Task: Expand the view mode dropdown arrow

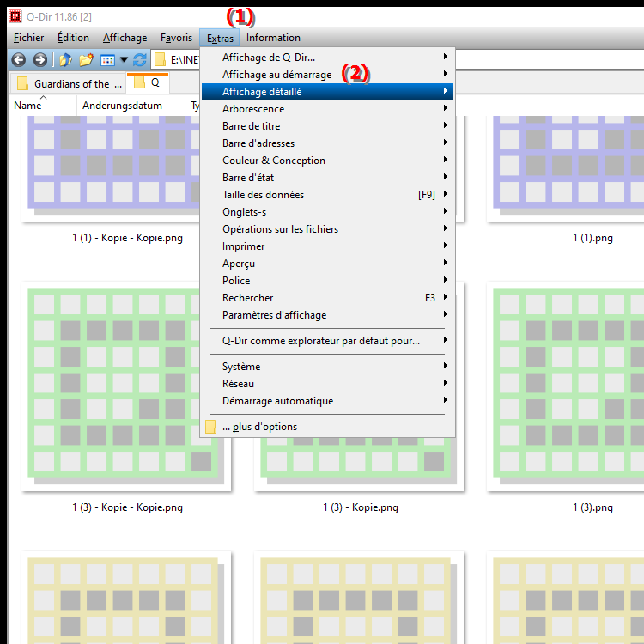Action: (124, 60)
